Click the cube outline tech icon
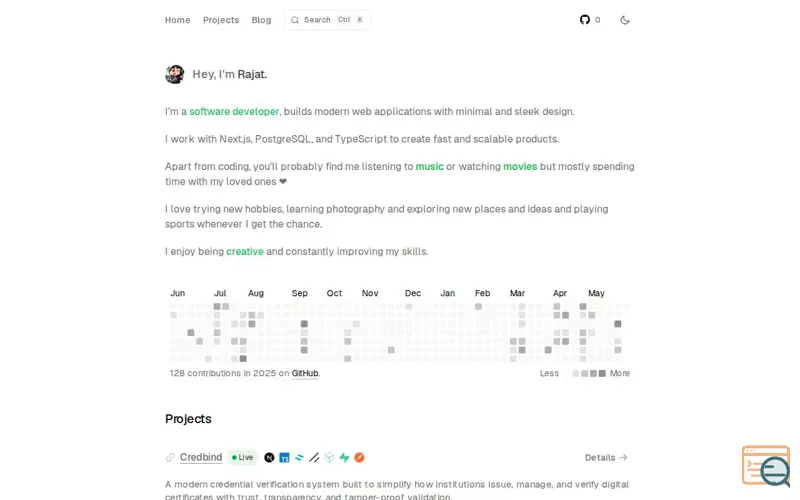Screen dimensions: 800x500 point(330,458)
